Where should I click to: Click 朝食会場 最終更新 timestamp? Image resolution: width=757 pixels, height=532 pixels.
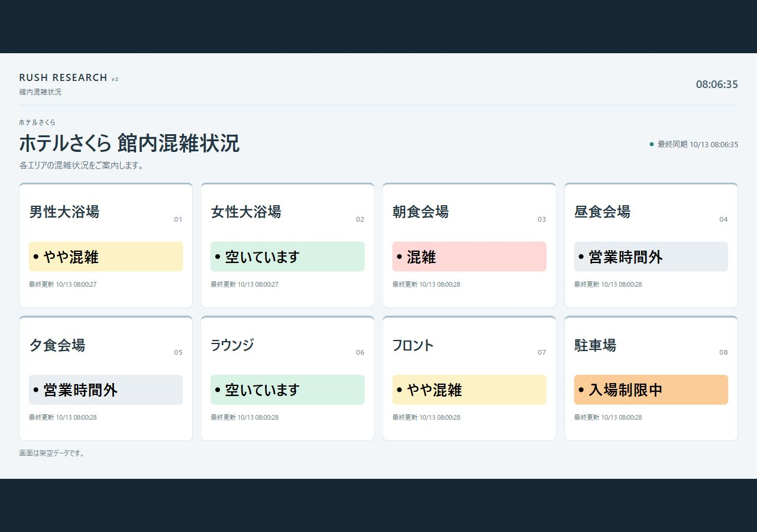[426, 284]
